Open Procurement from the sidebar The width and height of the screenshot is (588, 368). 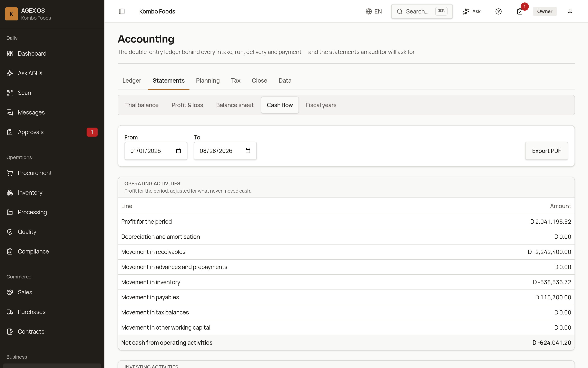(x=52, y=173)
